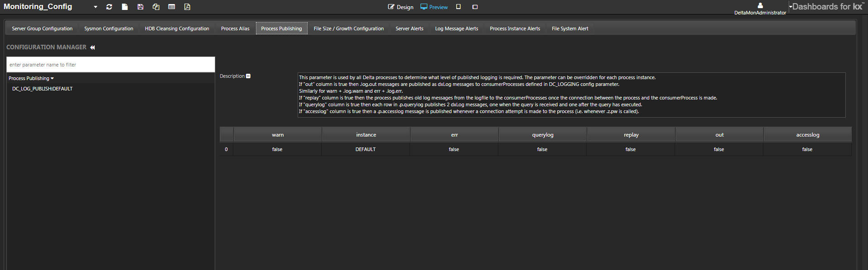
Task: Export dashboard as PDF icon
Action: 187,7
